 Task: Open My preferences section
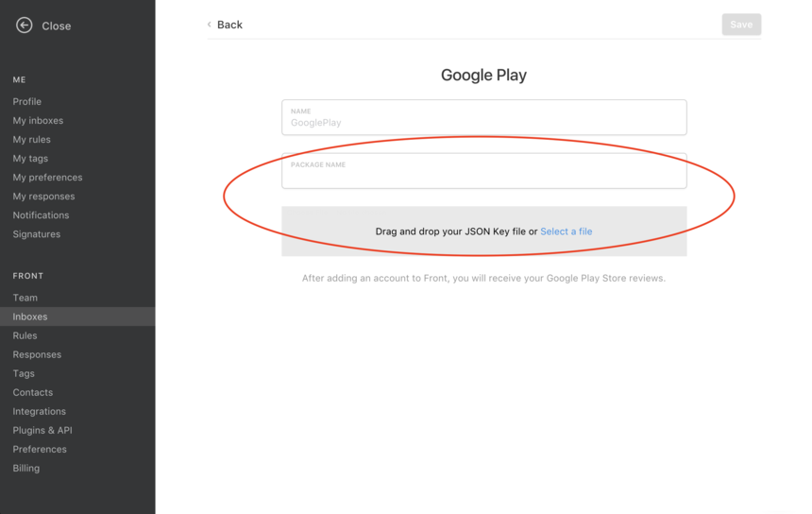(x=47, y=178)
